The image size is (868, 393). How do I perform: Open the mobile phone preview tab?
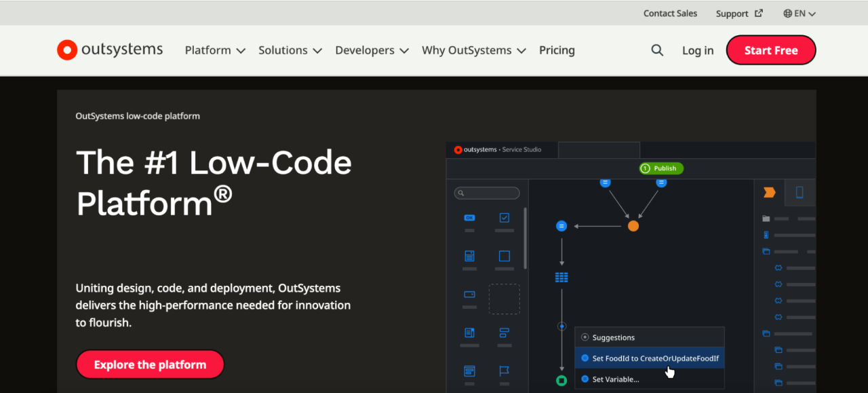pos(800,192)
